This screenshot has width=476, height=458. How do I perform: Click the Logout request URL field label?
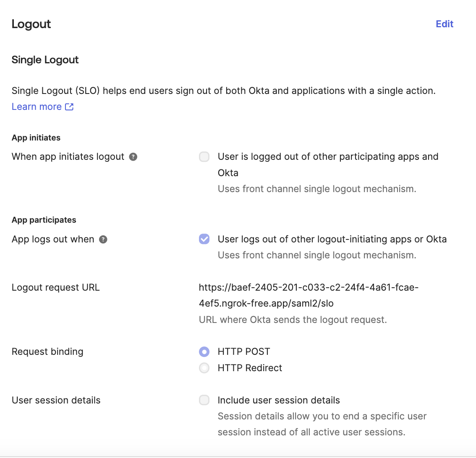click(x=56, y=287)
